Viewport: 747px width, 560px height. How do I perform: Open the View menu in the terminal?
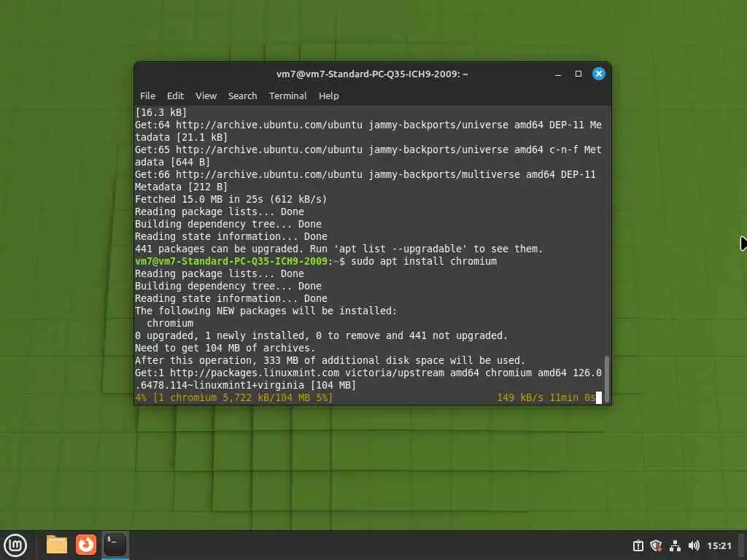point(206,96)
